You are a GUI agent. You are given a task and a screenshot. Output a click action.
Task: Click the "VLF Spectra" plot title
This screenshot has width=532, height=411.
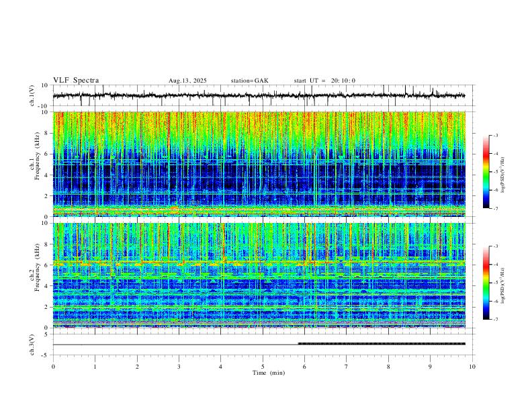point(76,81)
